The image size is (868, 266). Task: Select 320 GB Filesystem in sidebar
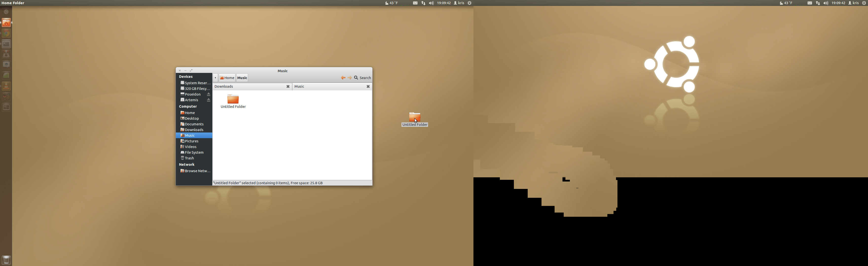pyautogui.click(x=194, y=89)
